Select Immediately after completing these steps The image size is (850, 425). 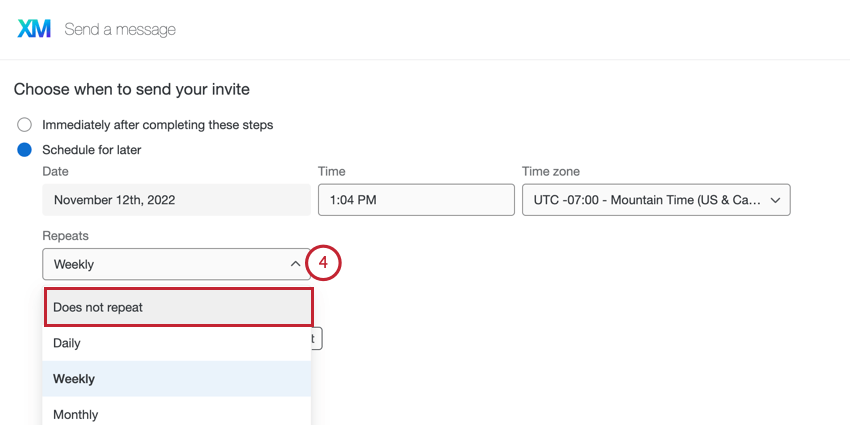24,125
